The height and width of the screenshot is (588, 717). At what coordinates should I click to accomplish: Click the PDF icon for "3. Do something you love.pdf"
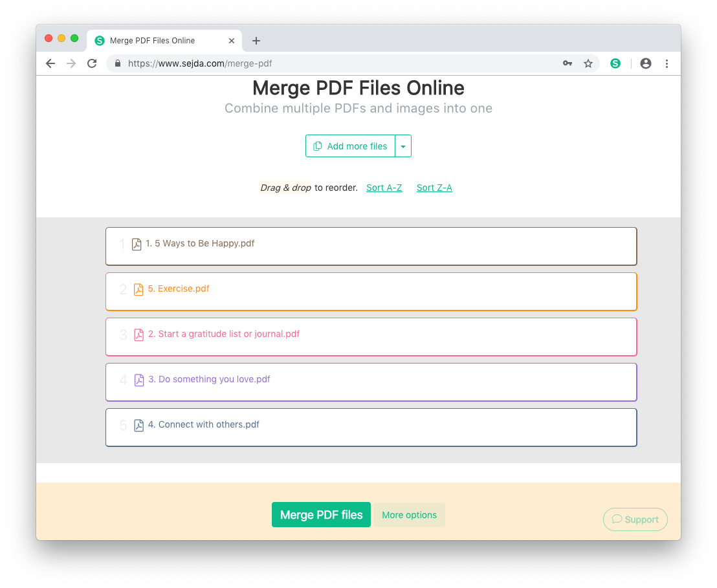pos(138,380)
